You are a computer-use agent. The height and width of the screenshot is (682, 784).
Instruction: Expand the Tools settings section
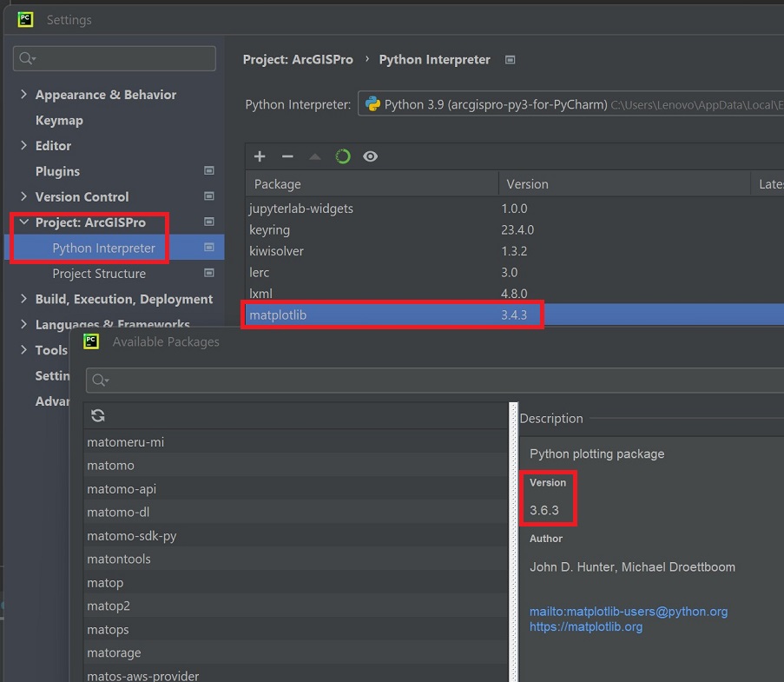tap(23, 349)
